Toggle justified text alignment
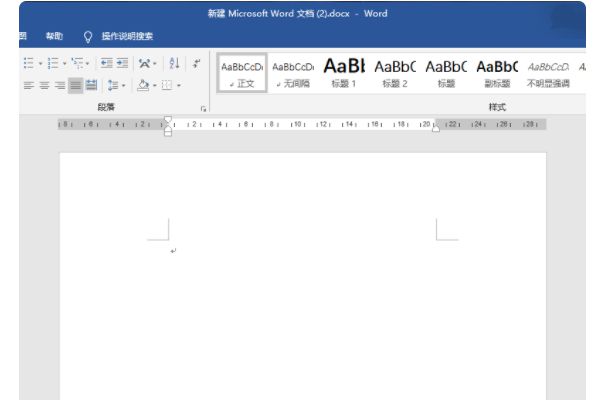 click(76, 85)
